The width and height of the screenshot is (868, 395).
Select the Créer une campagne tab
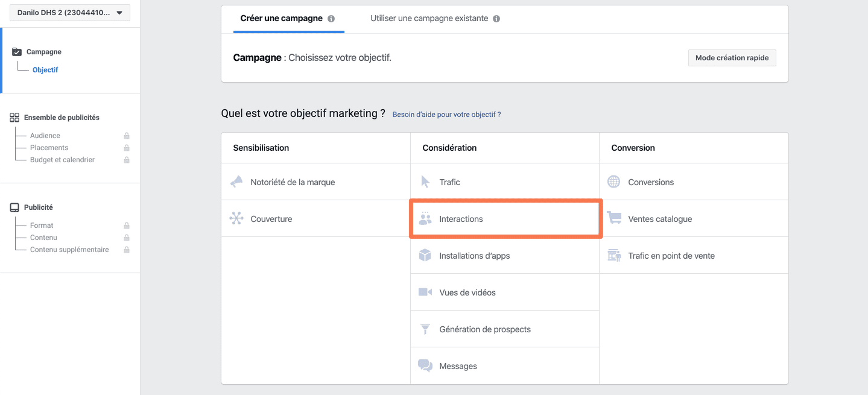coord(281,19)
